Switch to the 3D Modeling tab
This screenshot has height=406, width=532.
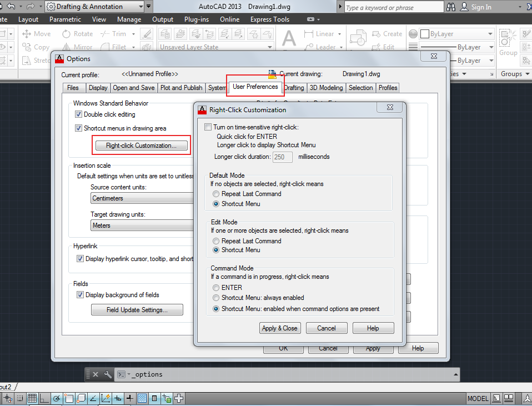coord(326,88)
